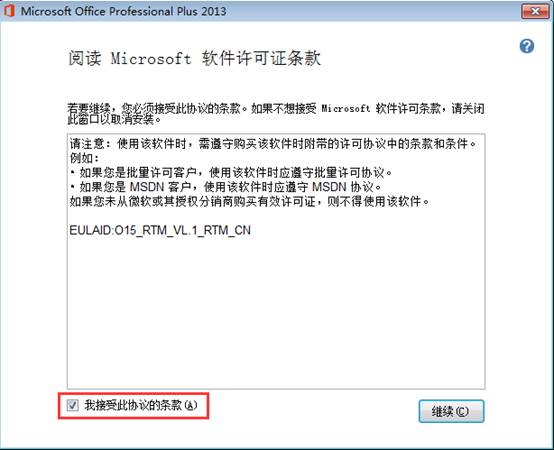Click the MSDN 客户 bullet line
554x450 pixels.
click(x=225, y=187)
